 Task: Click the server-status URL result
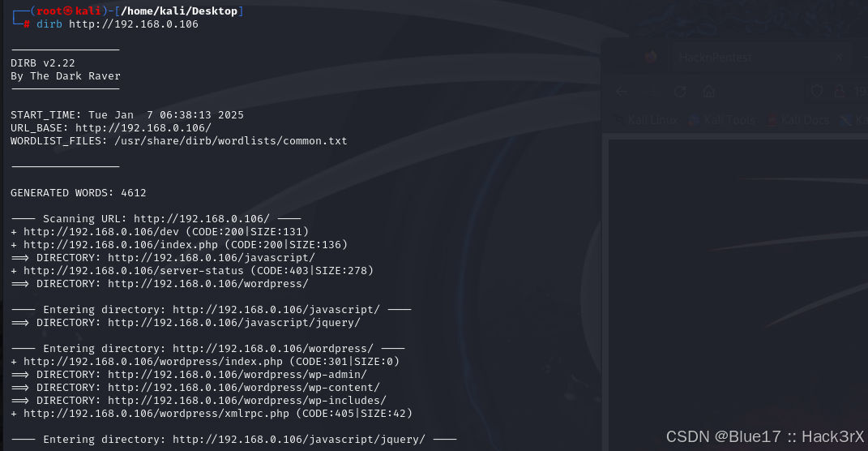pyautogui.click(x=134, y=270)
